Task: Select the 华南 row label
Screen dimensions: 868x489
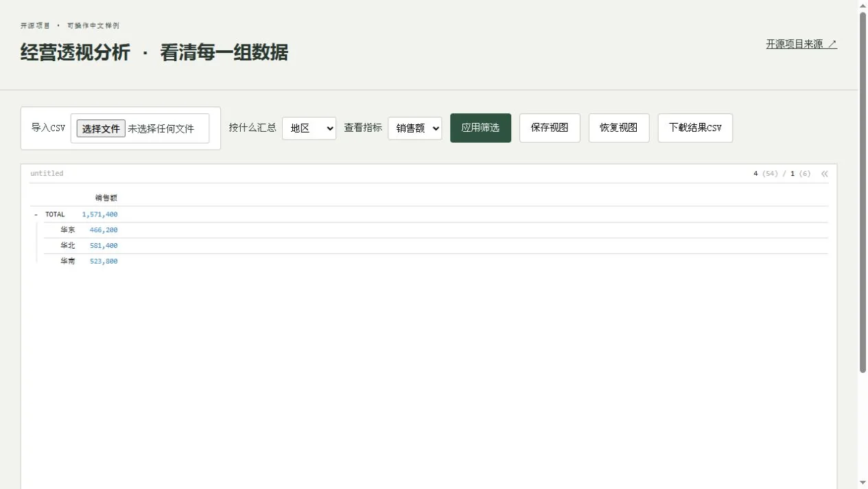Action: [x=67, y=262]
